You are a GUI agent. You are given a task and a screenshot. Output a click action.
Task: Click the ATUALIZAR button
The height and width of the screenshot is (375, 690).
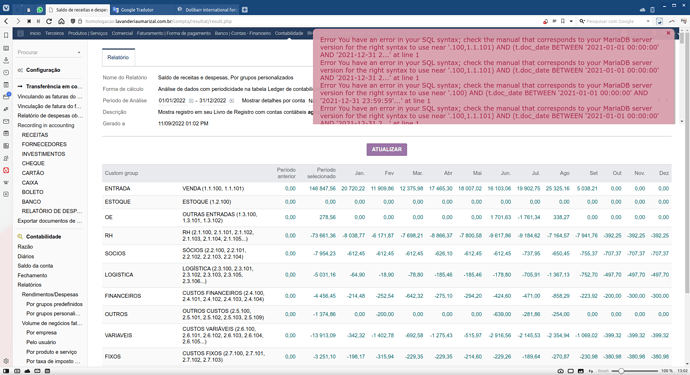click(386, 150)
